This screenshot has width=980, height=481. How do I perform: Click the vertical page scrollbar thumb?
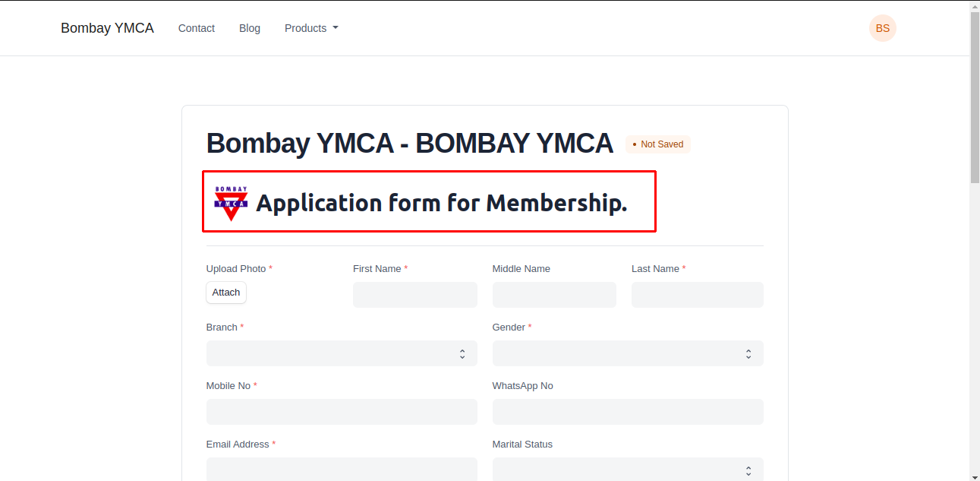[x=975, y=97]
